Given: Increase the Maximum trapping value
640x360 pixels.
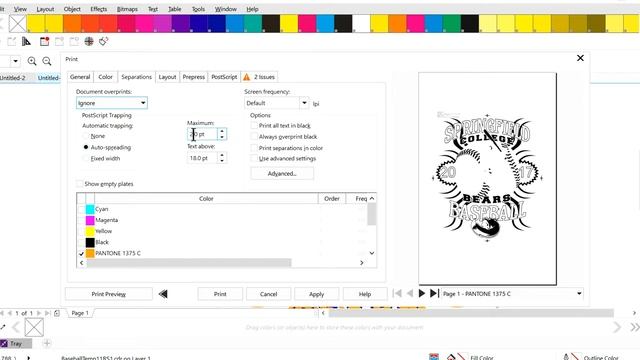Looking at the screenshot, I should pyautogui.click(x=222, y=131).
